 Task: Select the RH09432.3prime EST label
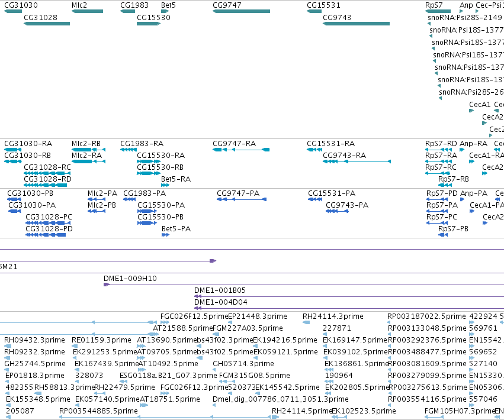[x=35, y=340]
